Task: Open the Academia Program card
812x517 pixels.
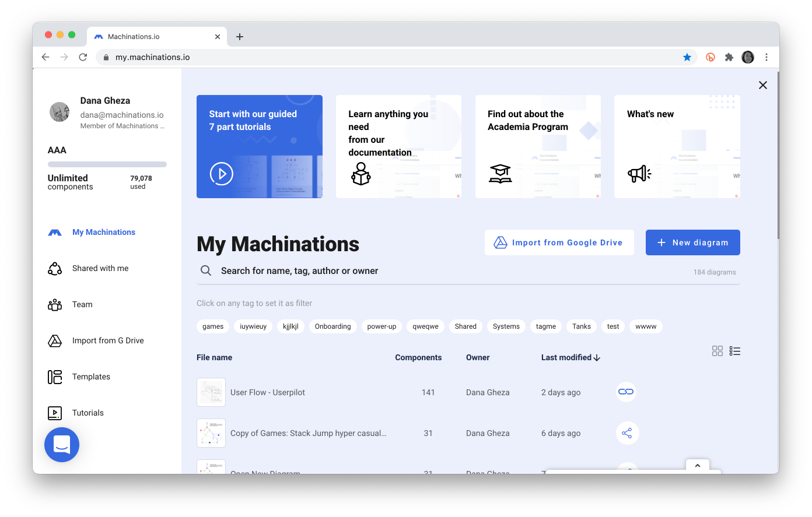Action: tap(538, 146)
